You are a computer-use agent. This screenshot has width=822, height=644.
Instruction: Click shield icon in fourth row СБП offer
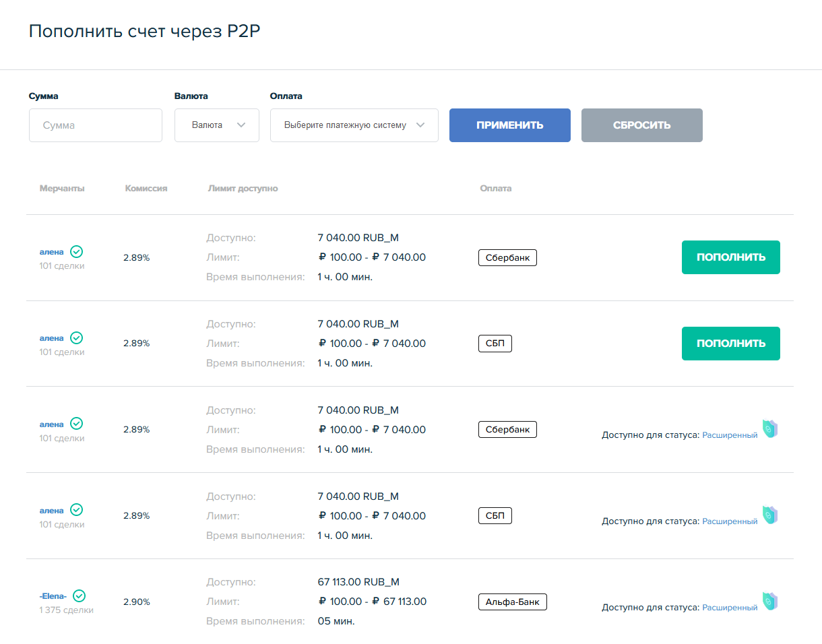point(769,515)
